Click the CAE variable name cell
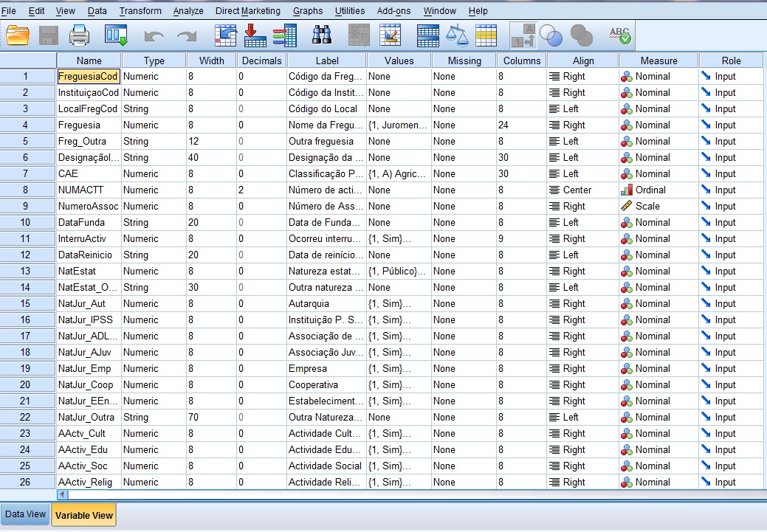The width and height of the screenshot is (767, 532). coord(89,173)
